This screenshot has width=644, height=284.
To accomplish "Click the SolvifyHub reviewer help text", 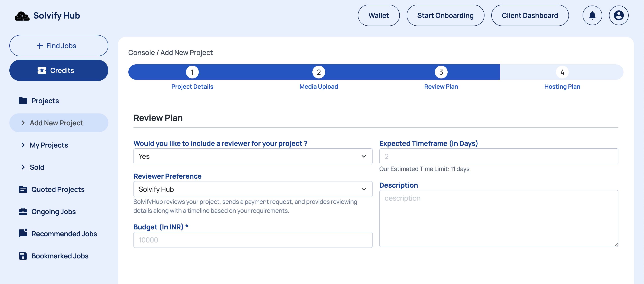I will click(245, 206).
